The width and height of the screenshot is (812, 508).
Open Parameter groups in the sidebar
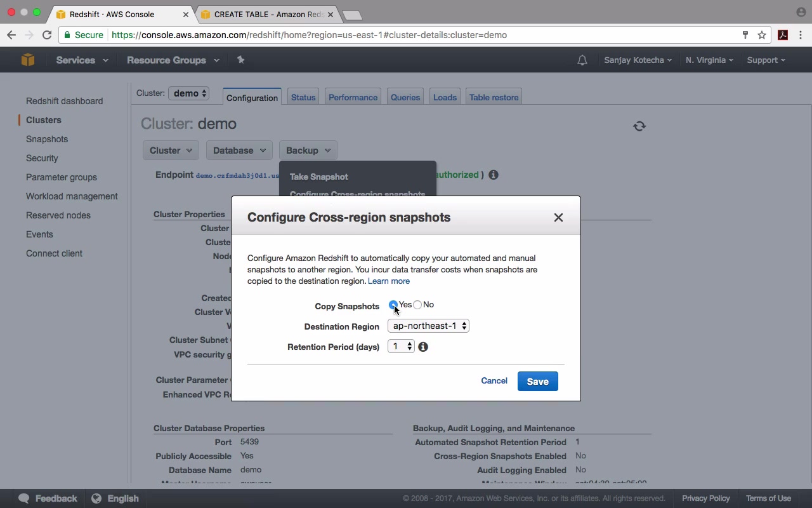pyautogui.click(x=62, y=177)
